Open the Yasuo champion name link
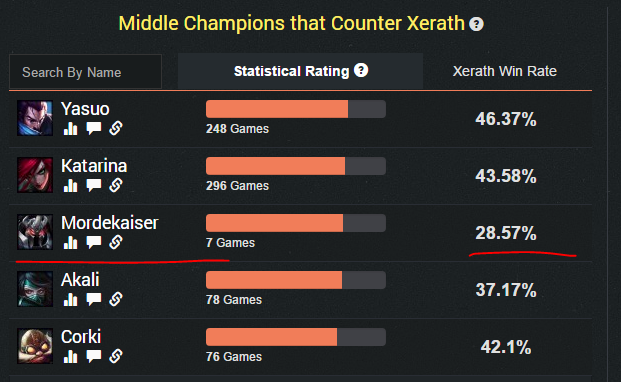This screenshot has width=621, height=382. click(x=85, y=109)
